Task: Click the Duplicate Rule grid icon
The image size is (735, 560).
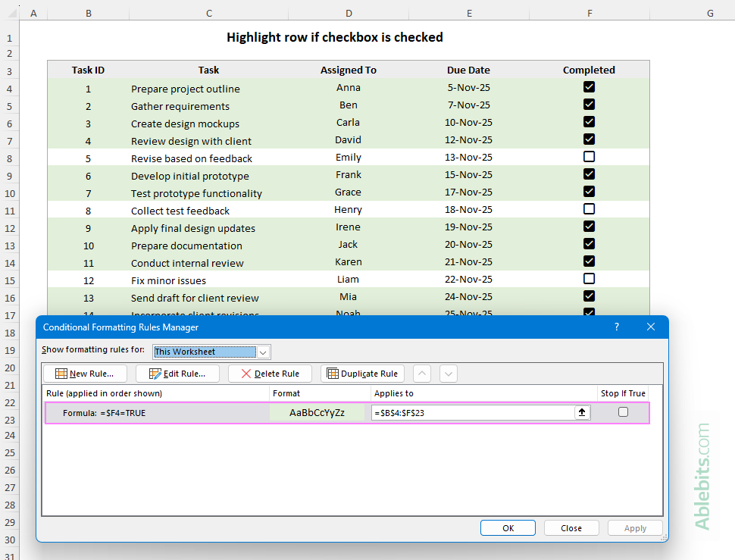Action: click(333, 373)
